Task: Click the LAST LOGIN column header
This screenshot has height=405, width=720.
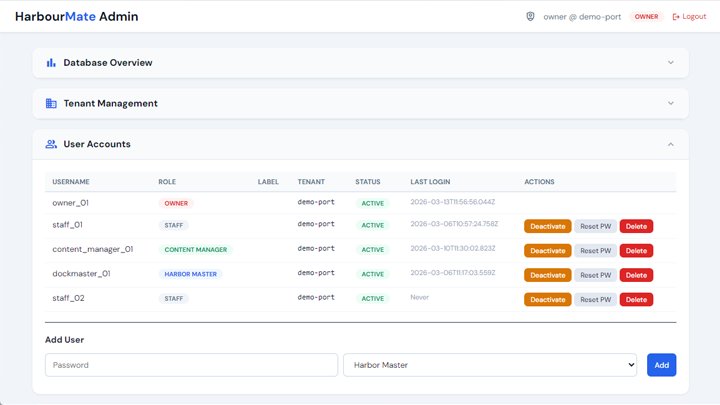Action: pos(430,182)
